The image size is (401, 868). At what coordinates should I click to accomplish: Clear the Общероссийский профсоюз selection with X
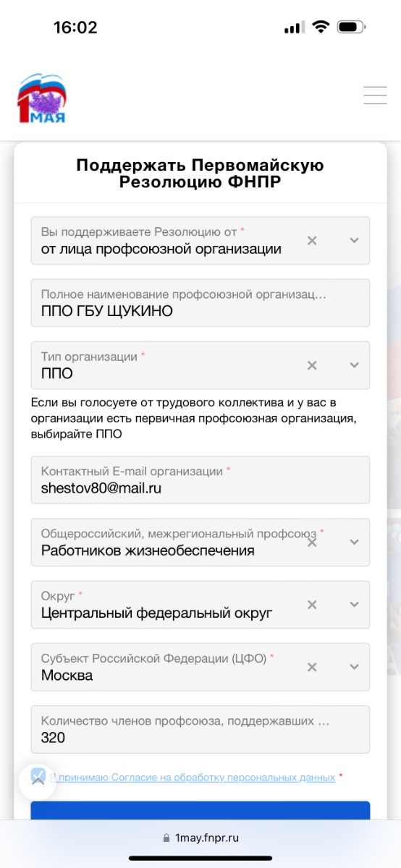312,542
